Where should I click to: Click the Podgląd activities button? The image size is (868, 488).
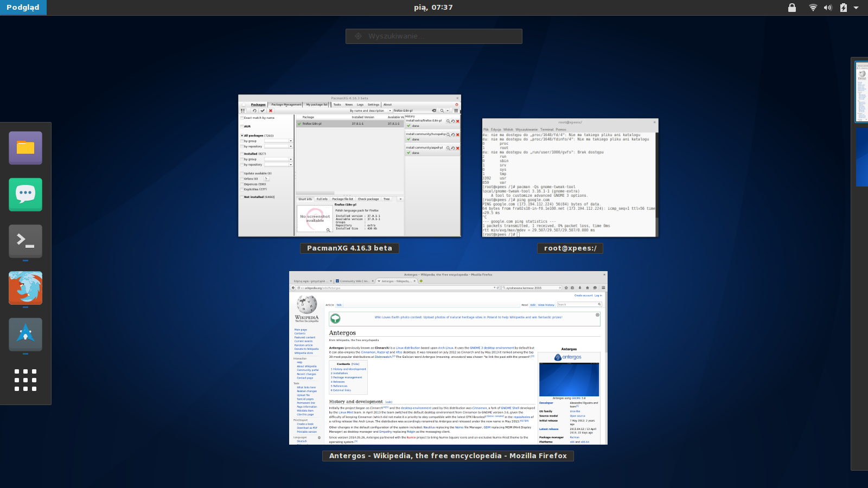23,8
